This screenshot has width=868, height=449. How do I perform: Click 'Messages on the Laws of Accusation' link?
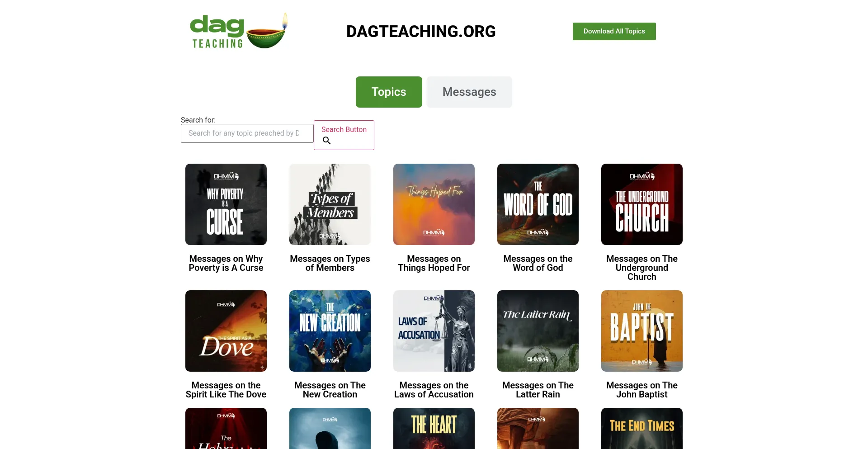[x=434, y=390]
